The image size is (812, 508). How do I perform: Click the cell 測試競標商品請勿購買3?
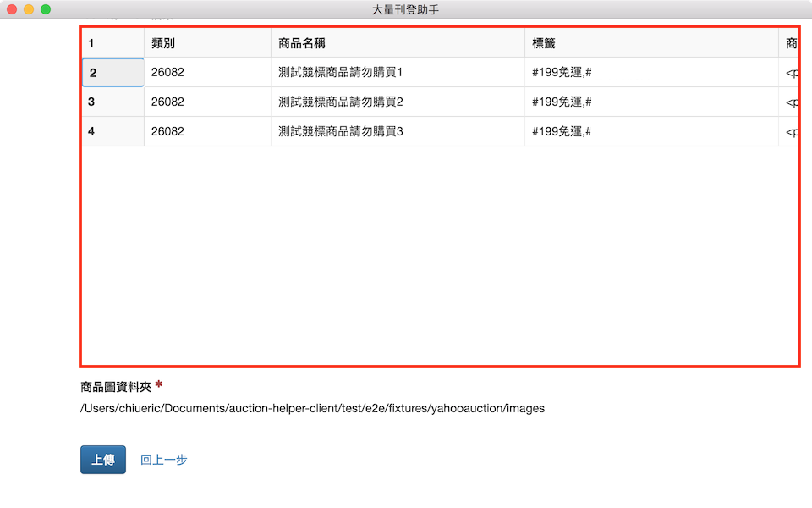coord(398,131)
